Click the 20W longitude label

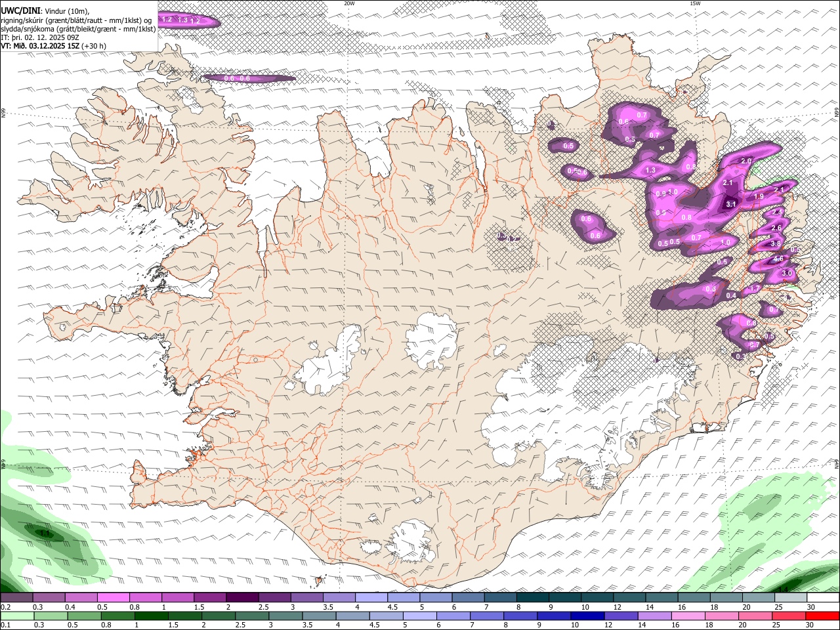point(350,3)
